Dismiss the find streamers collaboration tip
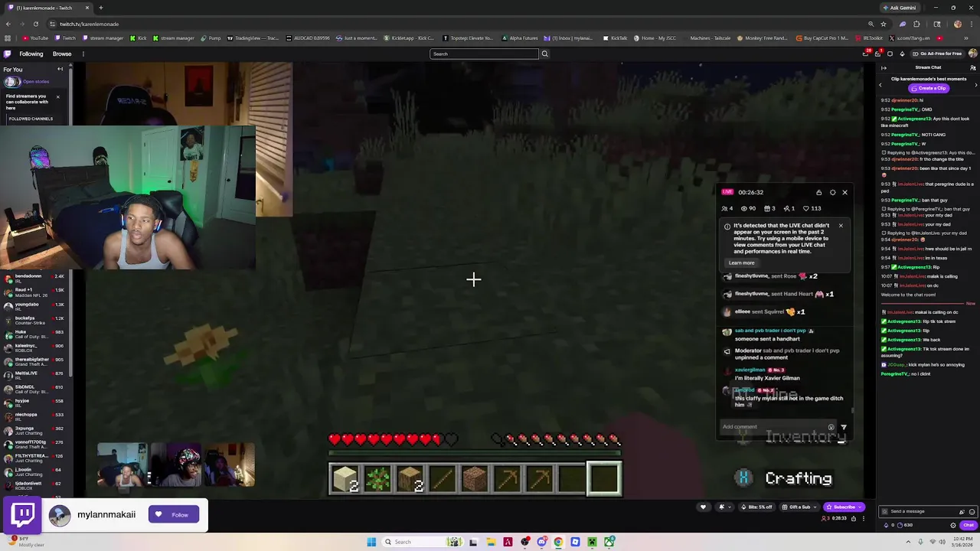The height and width of the screenshot is (551, 980). [x=57, y=96]
